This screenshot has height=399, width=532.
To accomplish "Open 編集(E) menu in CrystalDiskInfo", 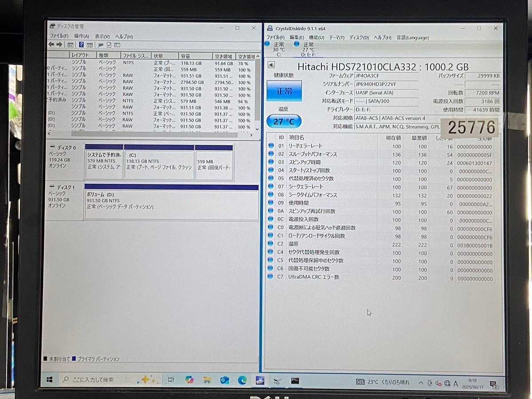I will [297, 38].
